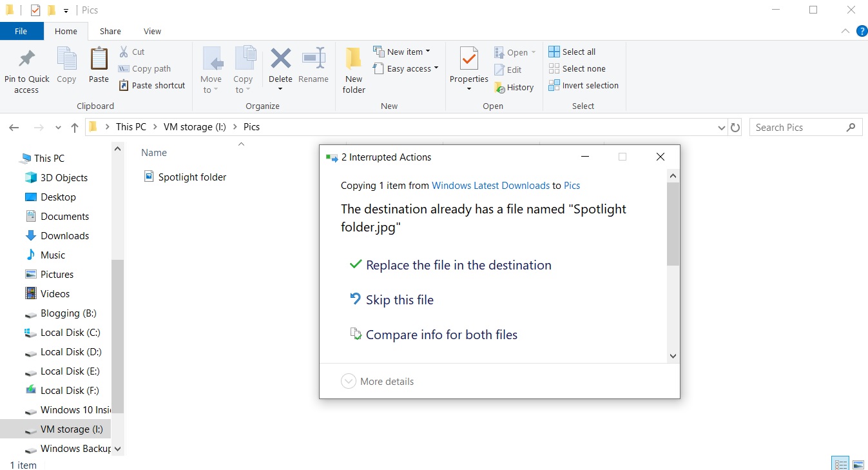
Task: Follow the Windows Latest Downloads link
Action: (490, 186)
